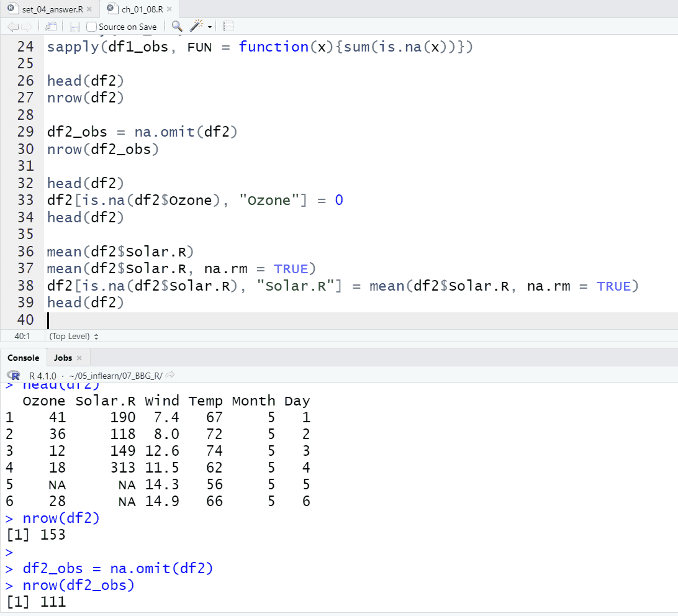Save the current document
Image resolution: width=678 pixels, height=616 pixels.
75,27
